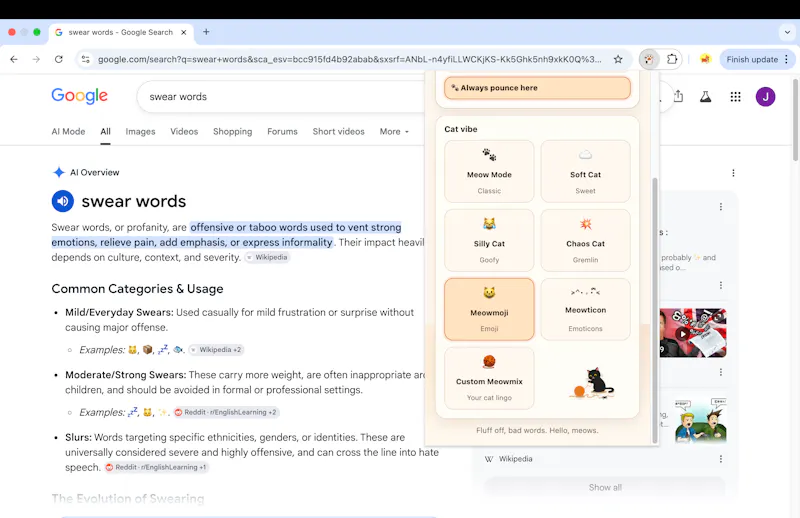The image size is (800, 518).
Task: Choose the Meowticon emoticons vibe
Action: pos(585,309)
